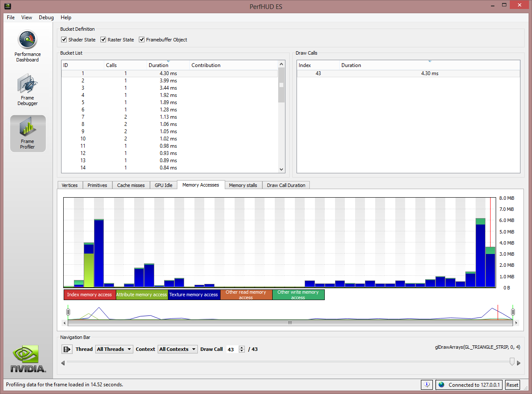Screen dimensions: 532x394
Task: Step draw call slider left with arrow
Action: pyautogui.click(x=63, y=363)
